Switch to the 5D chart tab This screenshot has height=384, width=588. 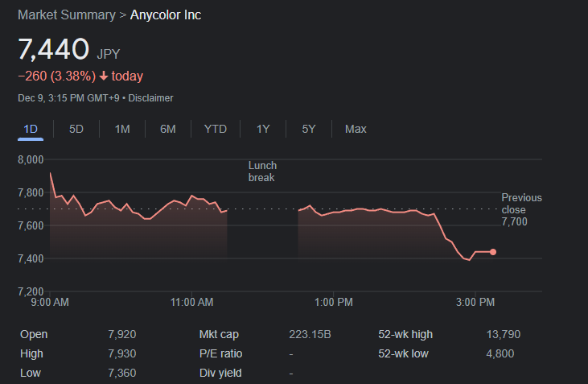point(76,129)
